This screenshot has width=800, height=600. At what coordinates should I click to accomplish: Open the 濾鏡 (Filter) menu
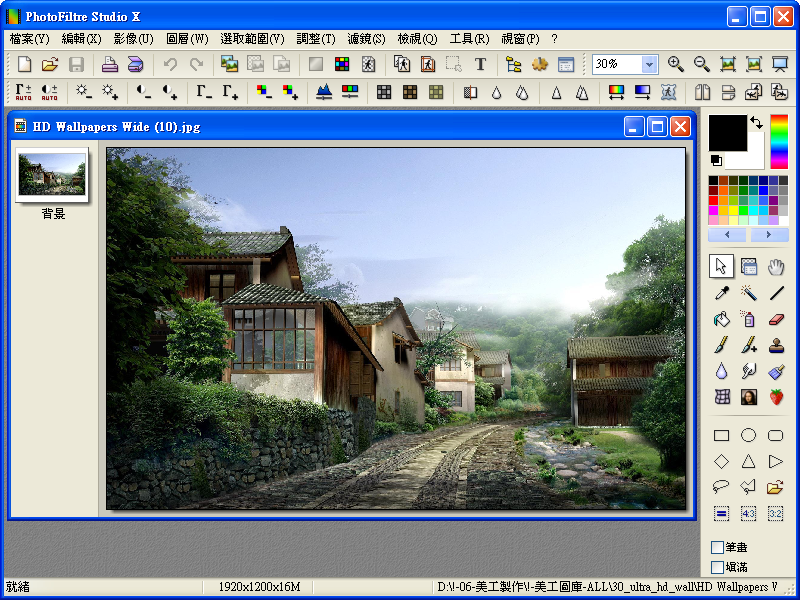pos(366,39)
